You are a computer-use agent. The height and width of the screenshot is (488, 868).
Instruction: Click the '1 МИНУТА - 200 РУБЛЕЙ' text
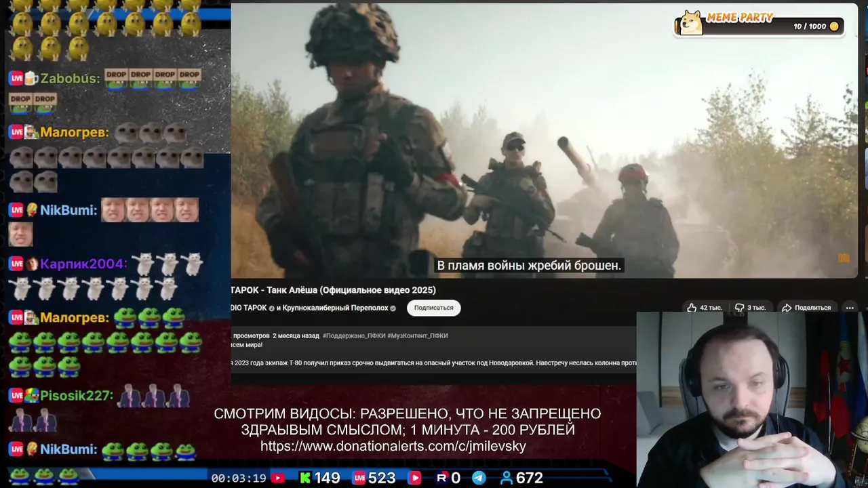click(x=493, y=430)
